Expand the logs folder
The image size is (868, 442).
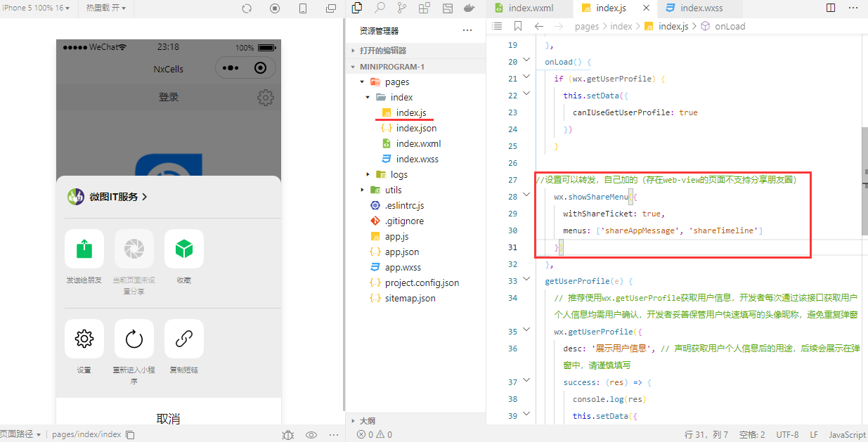pos(368,175)
